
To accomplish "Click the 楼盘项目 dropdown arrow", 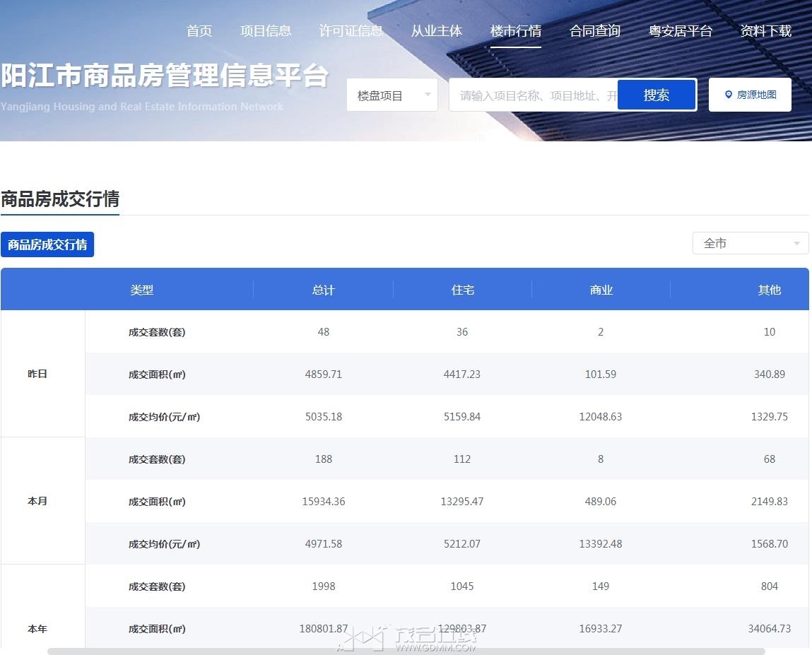I will click(x=428, y=94).
